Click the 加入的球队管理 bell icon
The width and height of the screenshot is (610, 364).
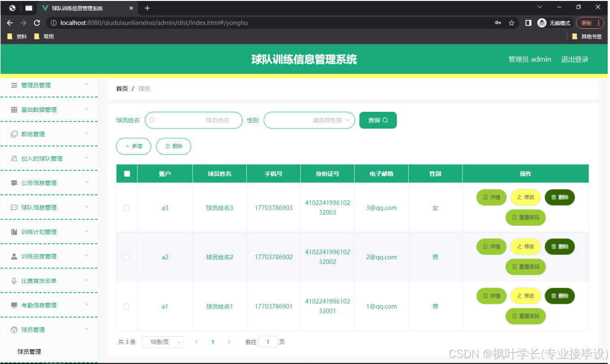(14, 159)
